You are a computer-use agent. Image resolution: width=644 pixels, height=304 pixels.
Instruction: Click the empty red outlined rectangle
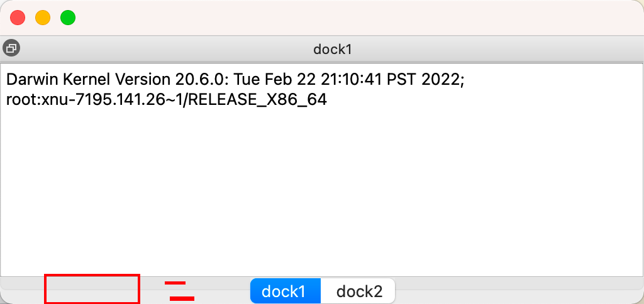pos(92,289)
